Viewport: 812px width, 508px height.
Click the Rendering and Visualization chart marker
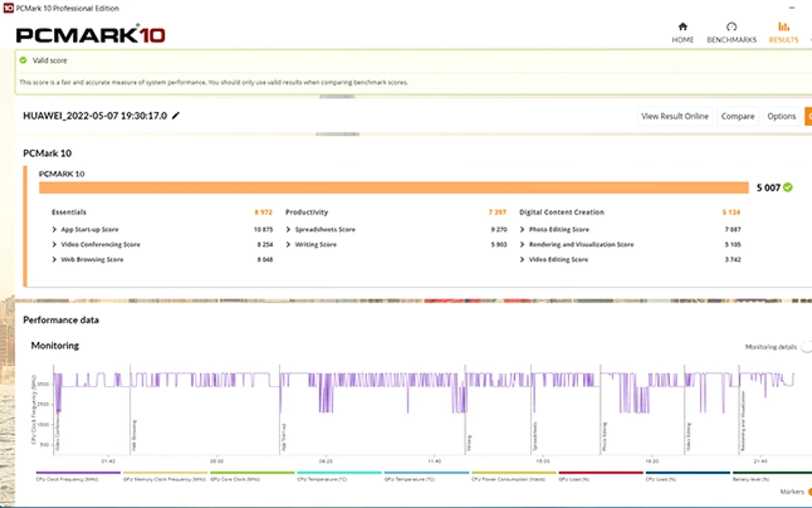743,421
